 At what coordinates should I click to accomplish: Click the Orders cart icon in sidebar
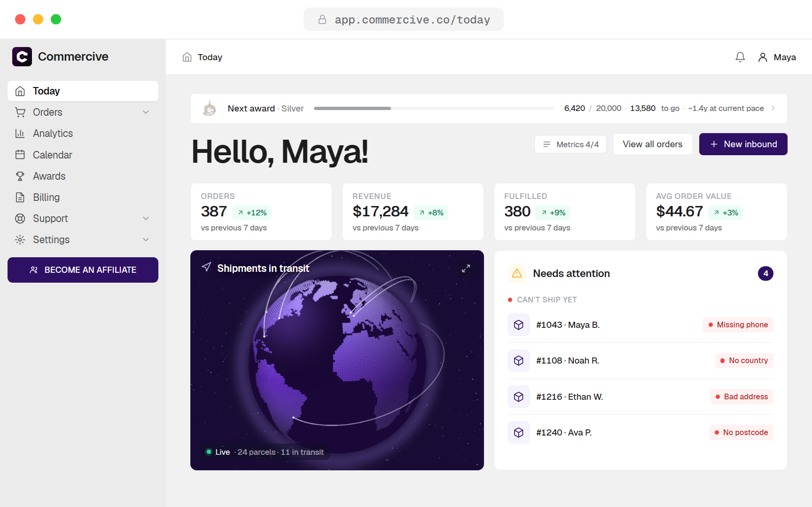click(x=20, y=112)
